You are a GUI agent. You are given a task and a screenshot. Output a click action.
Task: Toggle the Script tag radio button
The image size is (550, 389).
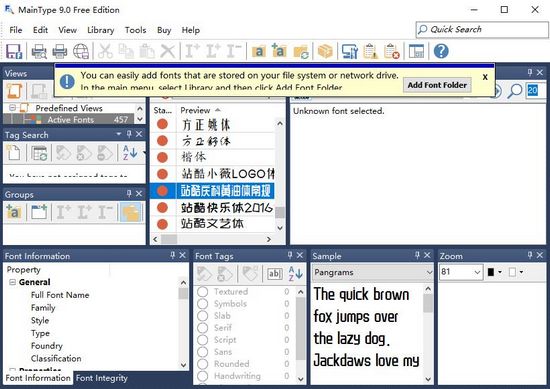coord(202,340)
